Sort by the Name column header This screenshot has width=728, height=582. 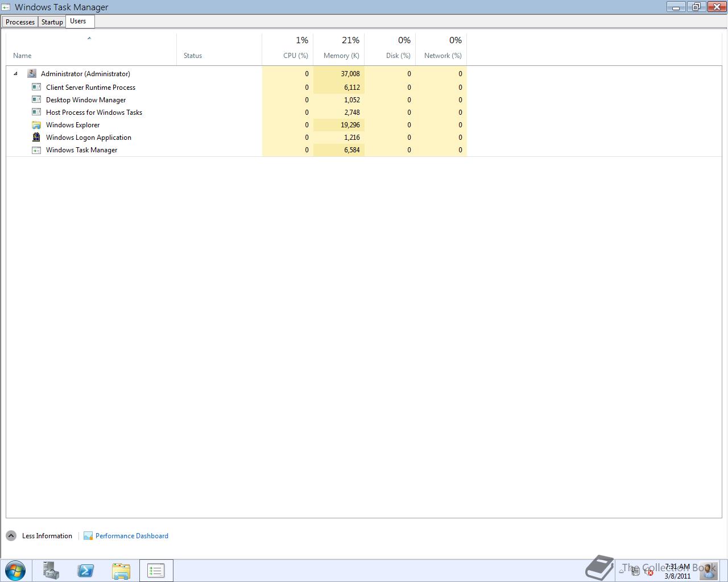coord(91,49)
